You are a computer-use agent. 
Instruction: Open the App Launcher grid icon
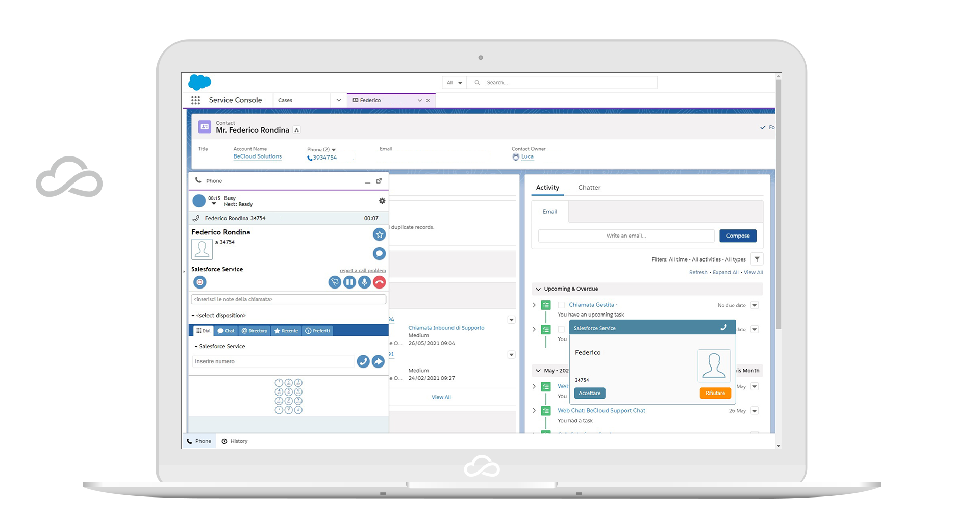(195, 100)
